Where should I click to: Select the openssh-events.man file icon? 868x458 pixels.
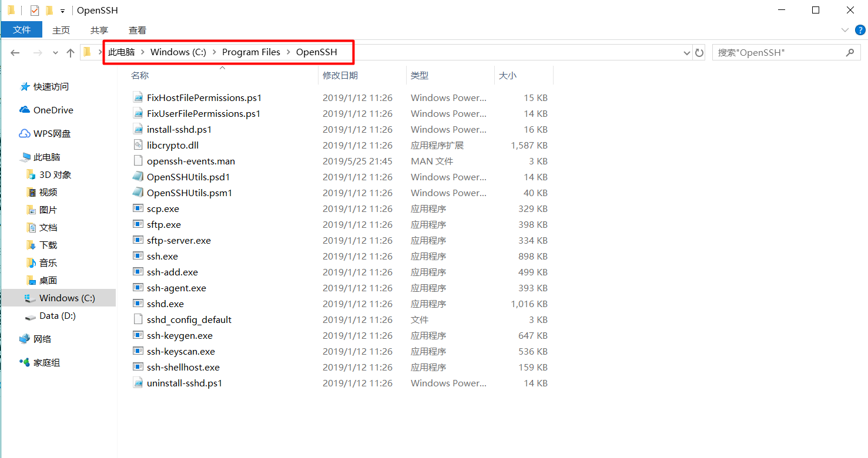(x=138, y=161)
